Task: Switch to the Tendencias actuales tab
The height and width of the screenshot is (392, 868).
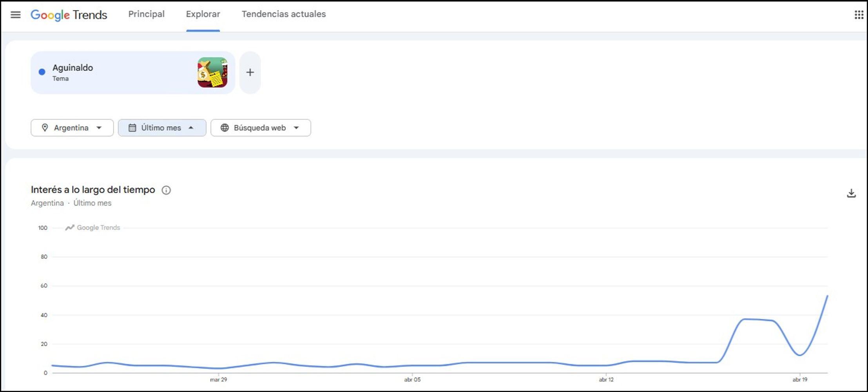Action: click(284, 14)
